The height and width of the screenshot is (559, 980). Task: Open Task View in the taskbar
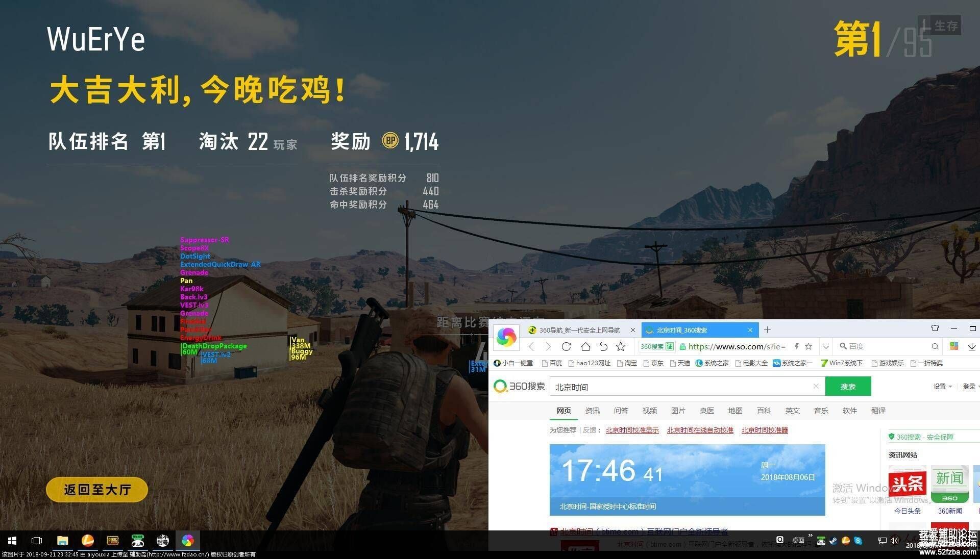(37, 540)
